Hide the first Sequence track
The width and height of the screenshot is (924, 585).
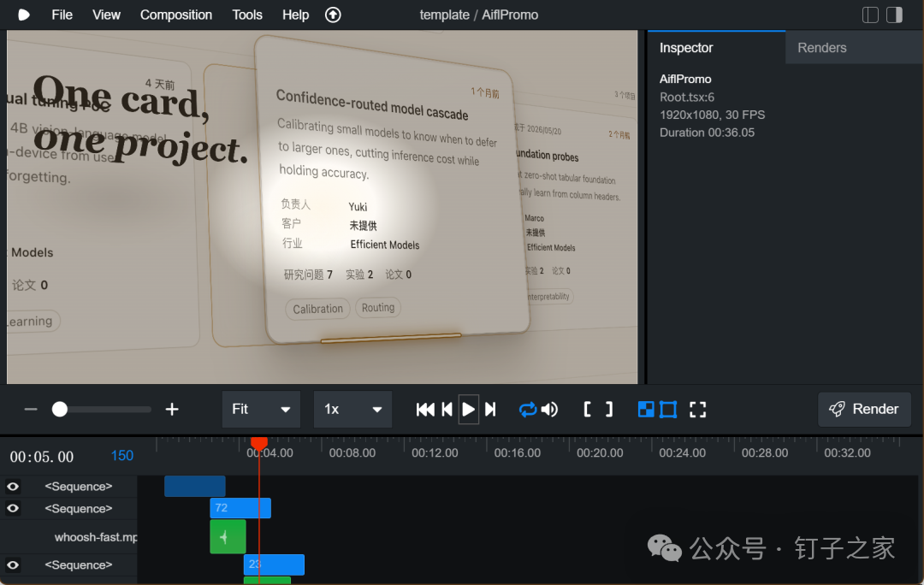(12, 487)
